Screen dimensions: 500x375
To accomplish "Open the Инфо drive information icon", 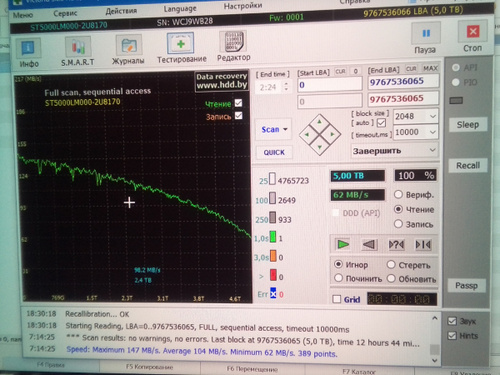I will (28, 48).
